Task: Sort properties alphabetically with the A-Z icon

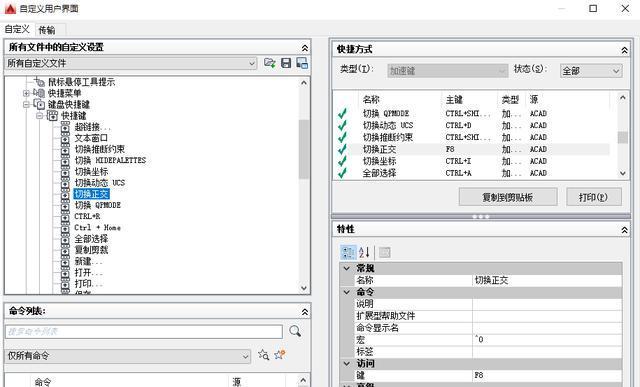Action: 364,252
